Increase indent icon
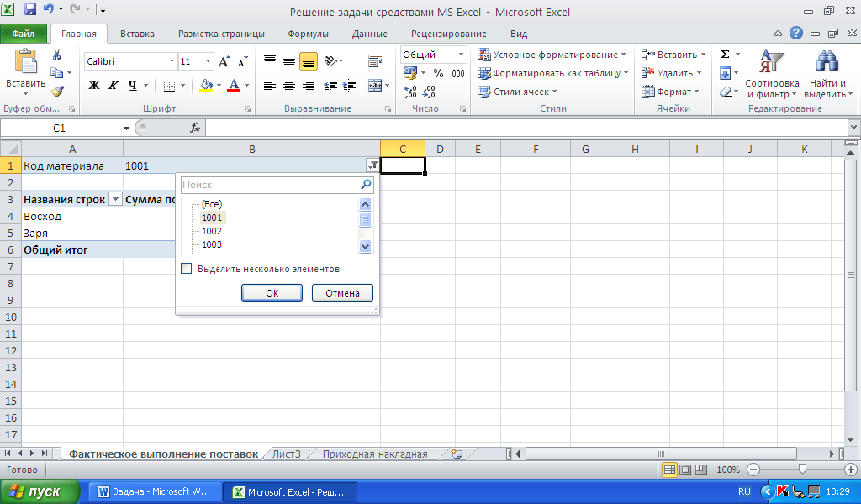 349,86
